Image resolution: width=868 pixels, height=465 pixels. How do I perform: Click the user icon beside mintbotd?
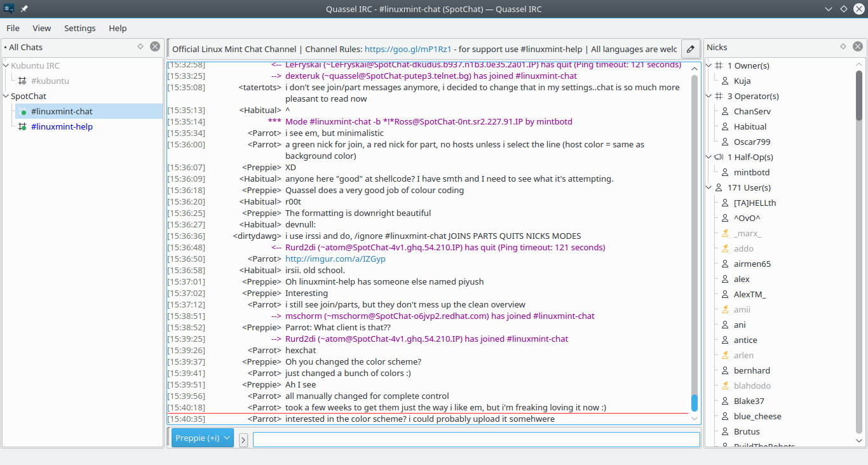click(x=725, y=172)
